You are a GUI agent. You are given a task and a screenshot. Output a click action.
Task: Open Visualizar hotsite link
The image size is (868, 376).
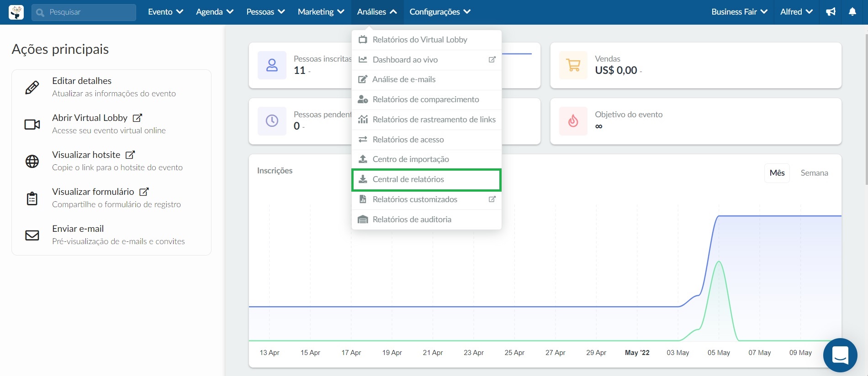86,155
